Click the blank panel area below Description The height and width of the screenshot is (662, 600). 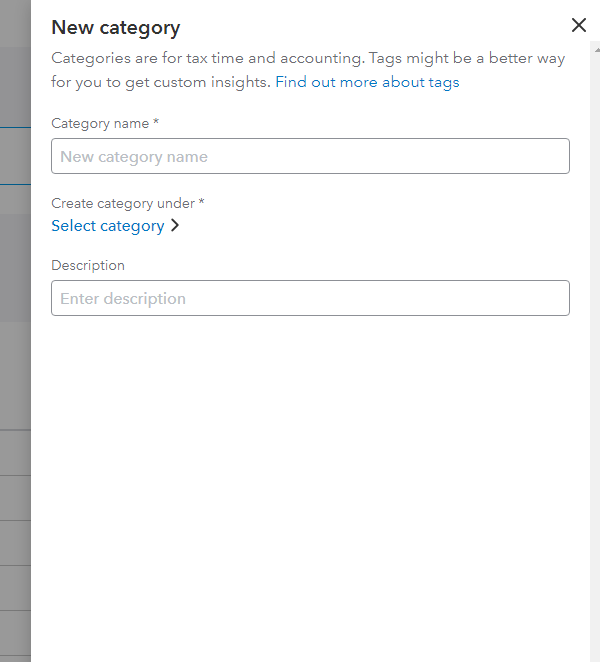click(310, 480)
